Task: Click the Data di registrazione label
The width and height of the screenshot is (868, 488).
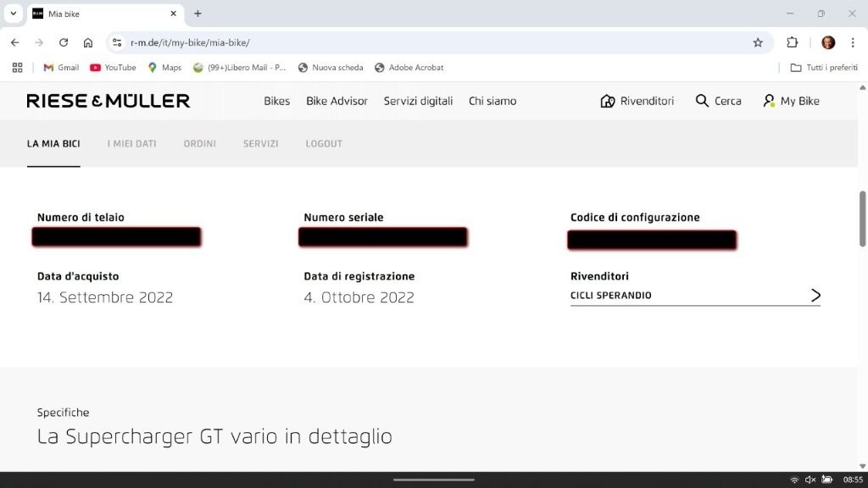Action: pyautogui.click(x=359, y=276)
